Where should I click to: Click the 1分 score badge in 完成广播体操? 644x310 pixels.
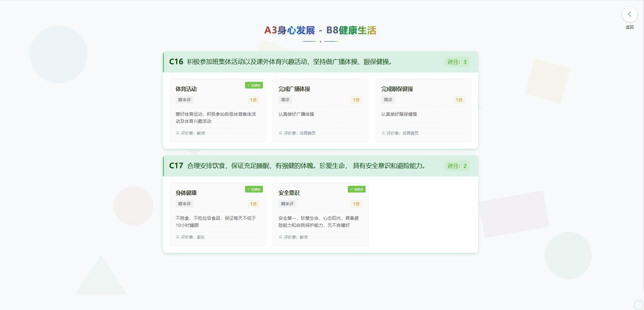pyautogui.click(x=356, y=100)
